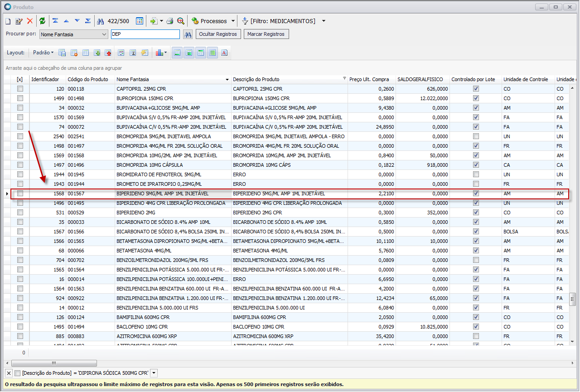The width and height of the screenshot is (580, 392).
Task: Toggle Controlado por Lote for BIPERIDENO 2MG
Action: 476,213
